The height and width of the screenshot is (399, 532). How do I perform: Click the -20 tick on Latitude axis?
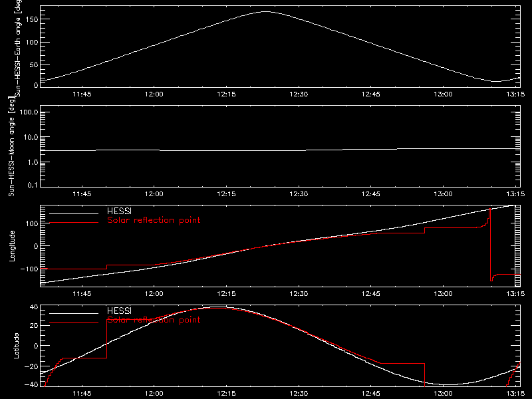click(x=31, y=366)
